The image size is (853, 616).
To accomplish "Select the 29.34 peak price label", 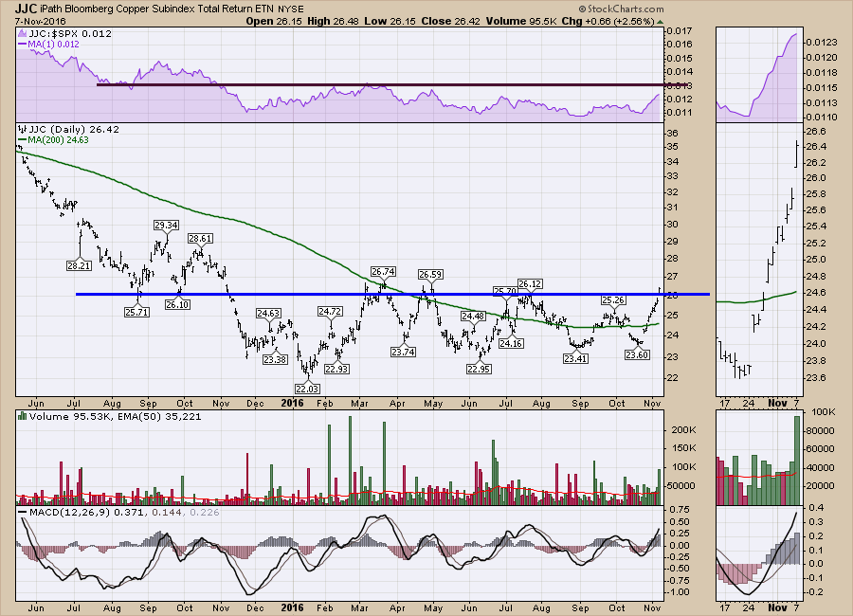I will pyautogui.click(x=166, y=225).
